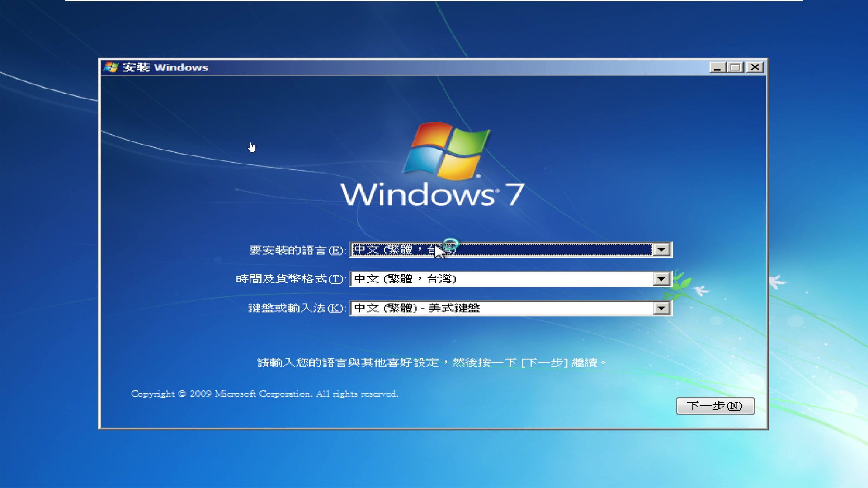Click the 下一步(N) next button
The image size is (868, 488).
tap(715, 406)
